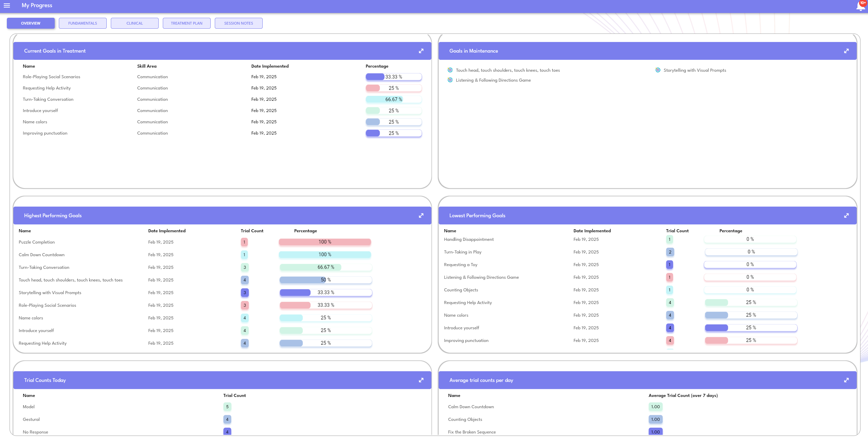This screenshot has width=868, height=440.
Task: Expand Average trial counts per day panel
Action: pyautogui.click(x=846, y=380)
